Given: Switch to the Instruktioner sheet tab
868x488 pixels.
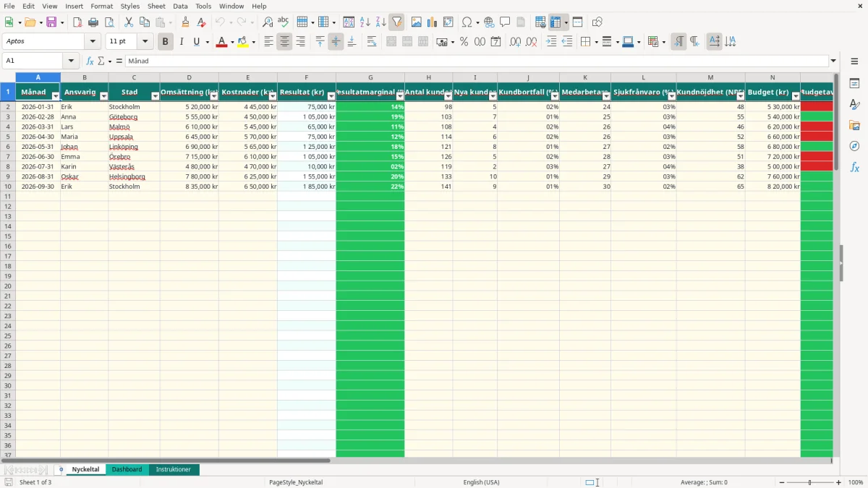Looking at the screenshot, I should (174, 470).
